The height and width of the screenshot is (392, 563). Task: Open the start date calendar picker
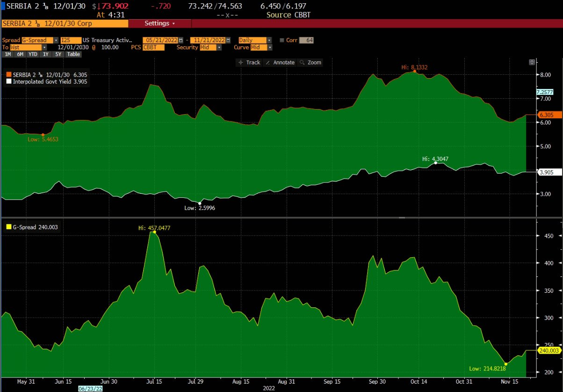tap(181, 40)
